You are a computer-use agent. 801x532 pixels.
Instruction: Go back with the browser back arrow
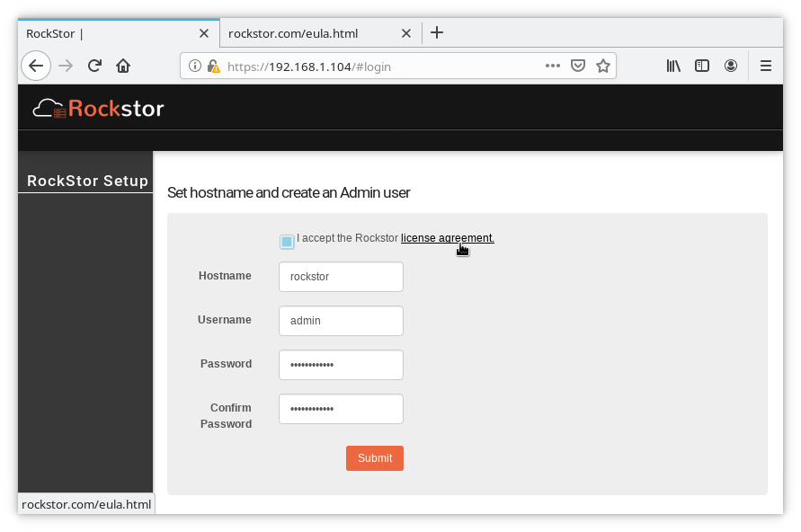(x=36, y=66)
